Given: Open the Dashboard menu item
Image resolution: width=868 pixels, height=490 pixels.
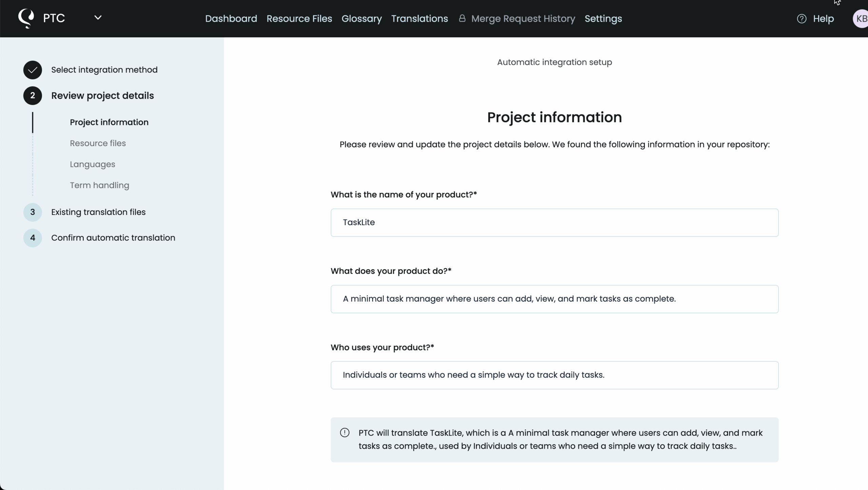Looking at the screenshot, I should coord(231,19).
